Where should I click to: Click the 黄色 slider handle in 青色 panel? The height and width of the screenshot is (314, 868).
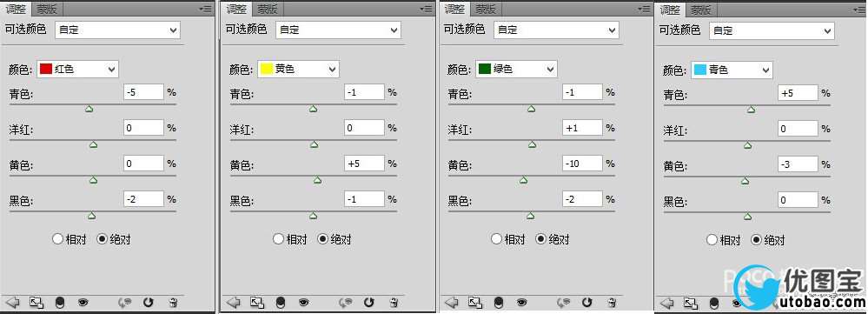pos(745,181)
